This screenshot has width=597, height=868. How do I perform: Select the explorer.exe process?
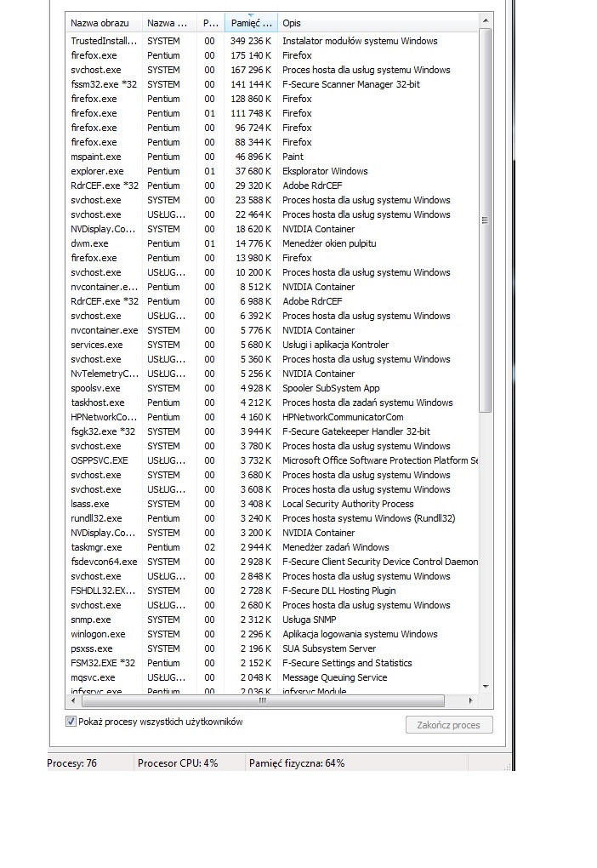pyautogui.click(x=271, y=171)
